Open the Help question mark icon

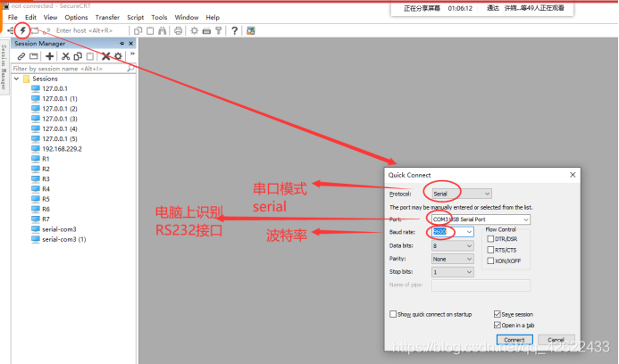coord(234,30)
